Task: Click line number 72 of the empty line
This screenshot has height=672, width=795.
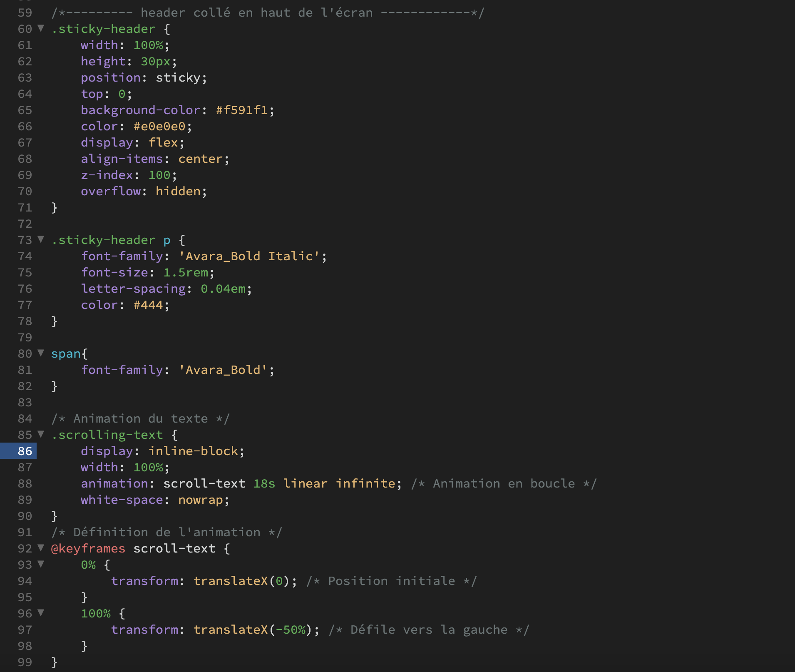Action: (25, 224)
